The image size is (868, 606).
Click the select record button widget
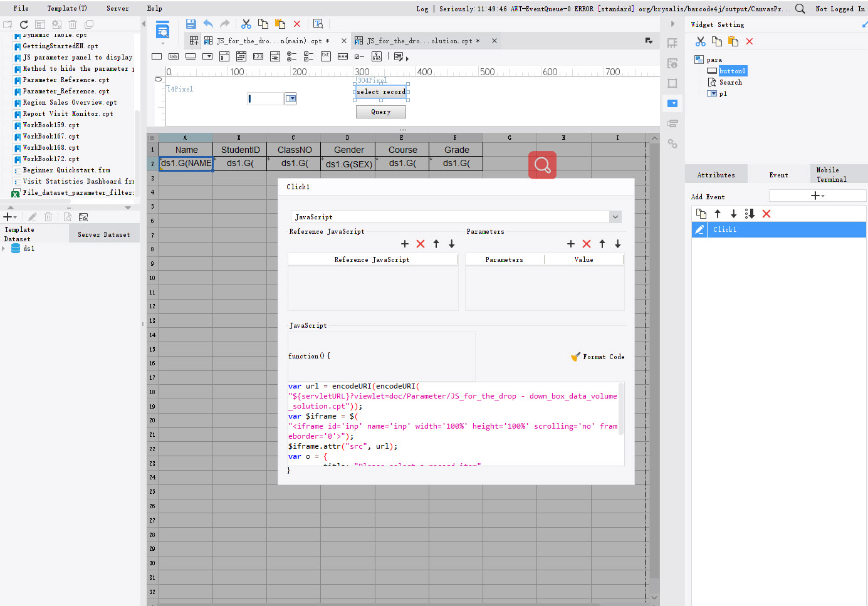click(381, 92)
